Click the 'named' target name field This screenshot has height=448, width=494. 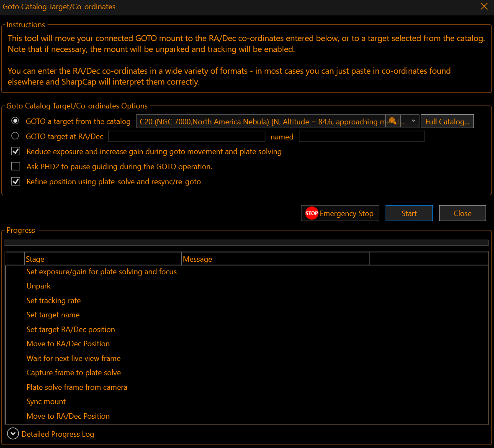[x=361, y=136]
